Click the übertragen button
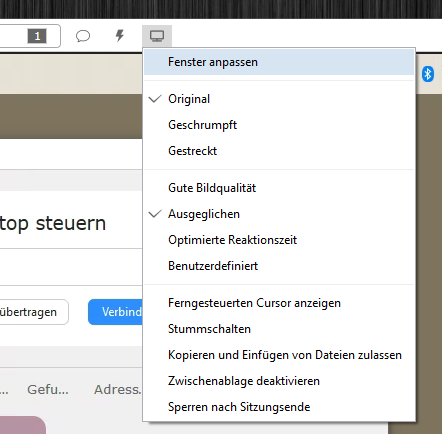The width and height of the screenshot is (442, 434). 33,312
